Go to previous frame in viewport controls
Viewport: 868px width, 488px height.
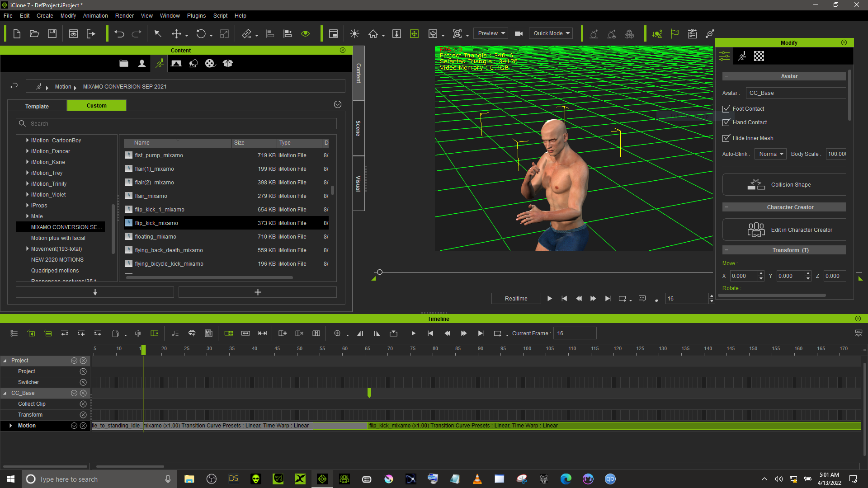(579, 299)
